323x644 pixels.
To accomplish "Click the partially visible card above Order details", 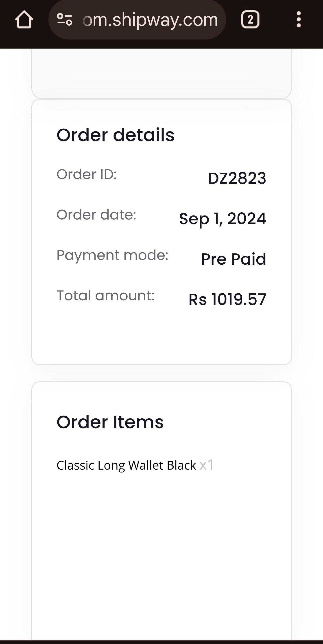I will point(161,73).
